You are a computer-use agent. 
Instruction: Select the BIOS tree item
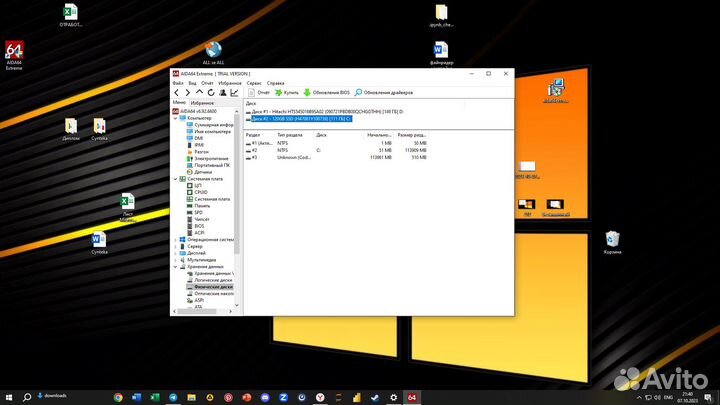195,226
